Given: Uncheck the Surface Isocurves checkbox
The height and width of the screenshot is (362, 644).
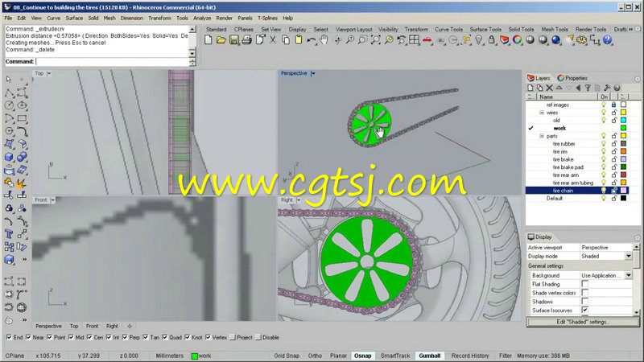Looking at the screenshot, I should (585, 310).
